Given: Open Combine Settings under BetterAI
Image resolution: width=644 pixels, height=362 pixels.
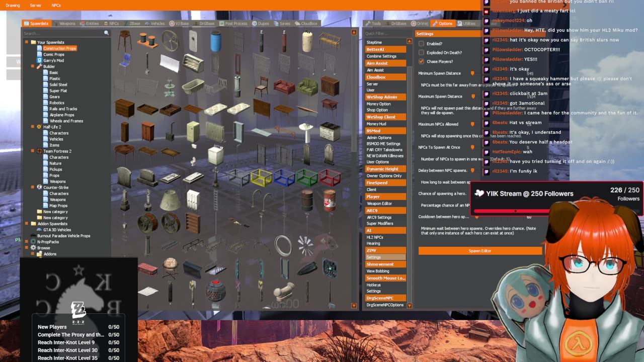Looking at the screenshot, I should [x=381, y=56].
